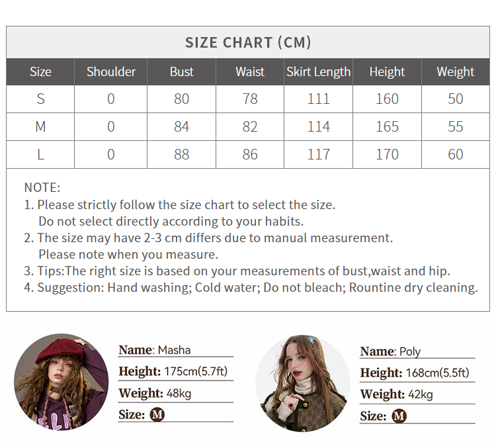Click the SIZE CHART (CM) title
The image size is (496, 448).
[x=248, y=43]
